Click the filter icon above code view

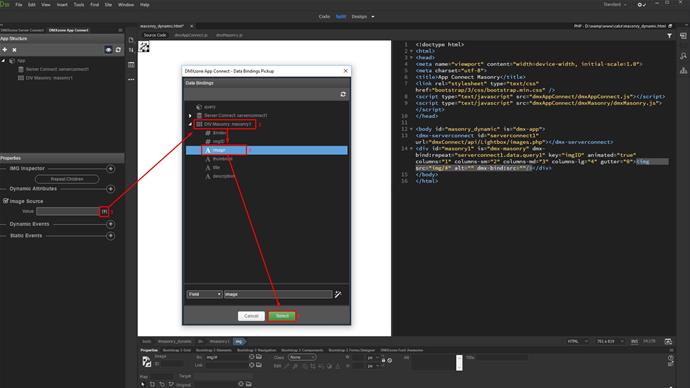669,36
